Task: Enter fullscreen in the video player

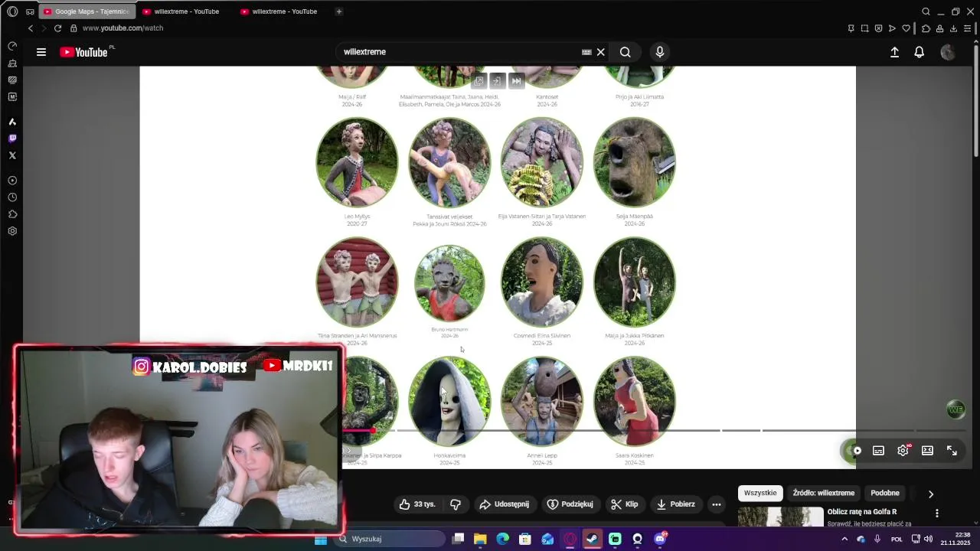Action: click(952, 451)
